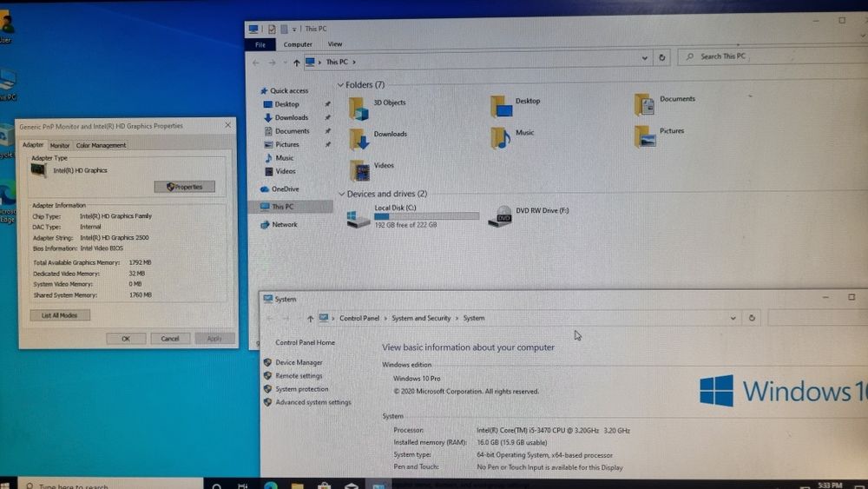Open File Explorer from the taskbar
The image size is (868, 489).
(x=298, y=486)
